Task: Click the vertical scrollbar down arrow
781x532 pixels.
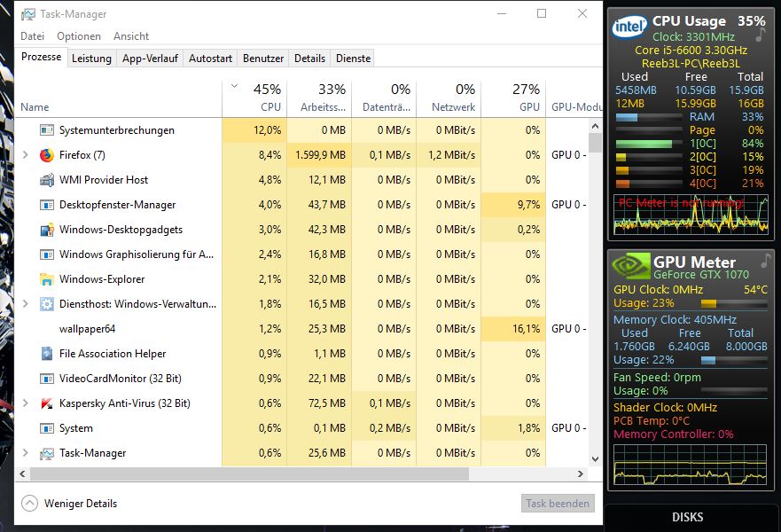Action: pyautogui.click(x=595, y=459)
